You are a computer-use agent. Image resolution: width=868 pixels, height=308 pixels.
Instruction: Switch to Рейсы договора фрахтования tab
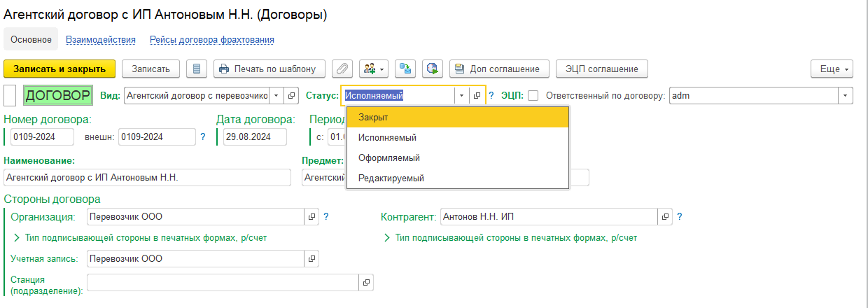pos(211,40)
